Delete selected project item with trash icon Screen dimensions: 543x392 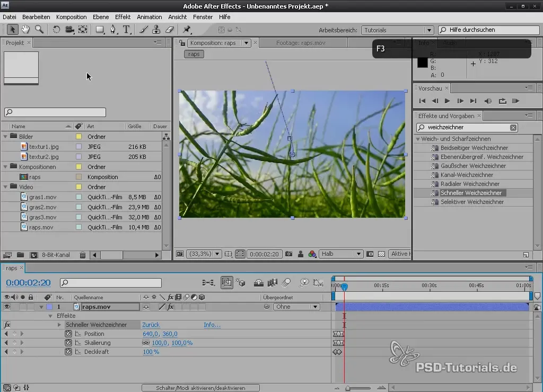[82, 255]
